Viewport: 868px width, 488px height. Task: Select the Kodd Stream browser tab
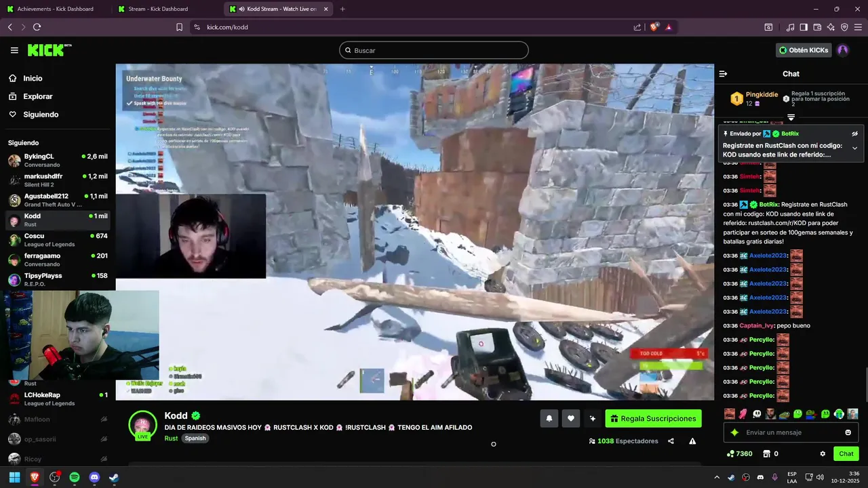[278, 9]
